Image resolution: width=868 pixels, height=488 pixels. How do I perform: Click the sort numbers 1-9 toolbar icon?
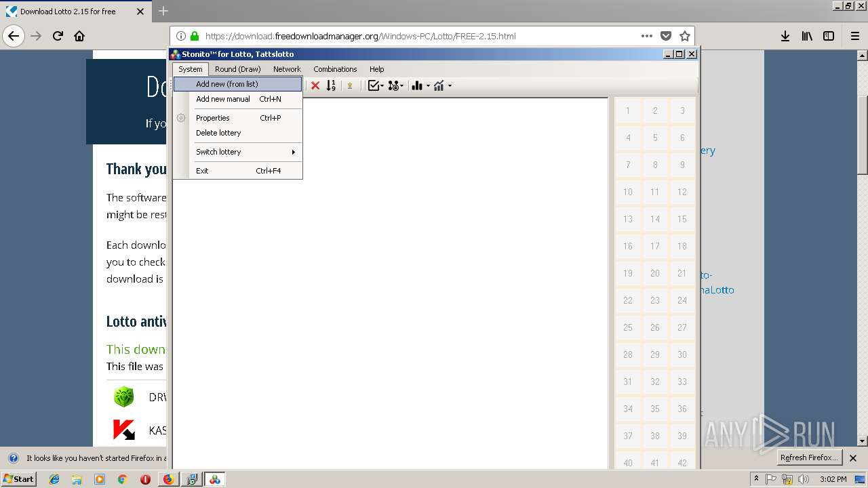coord(331,85)
